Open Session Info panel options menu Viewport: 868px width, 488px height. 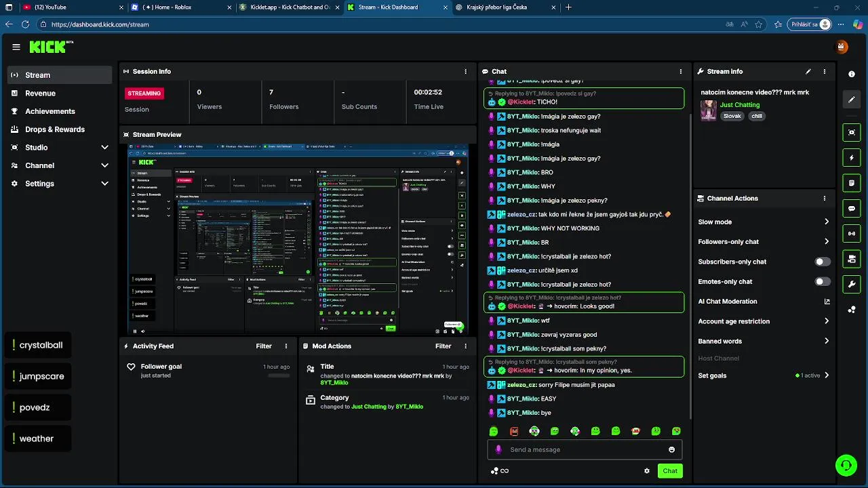pyautogui.click(x=465, y=71)
